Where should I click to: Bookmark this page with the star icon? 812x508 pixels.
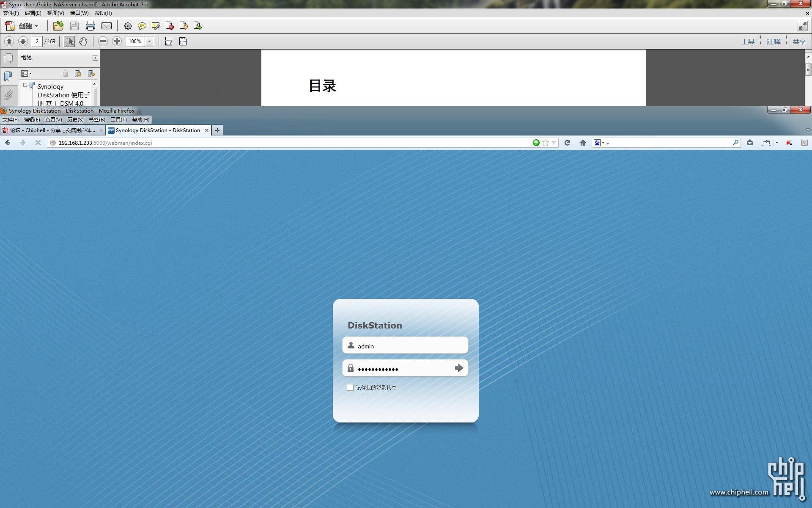[546, 143]
